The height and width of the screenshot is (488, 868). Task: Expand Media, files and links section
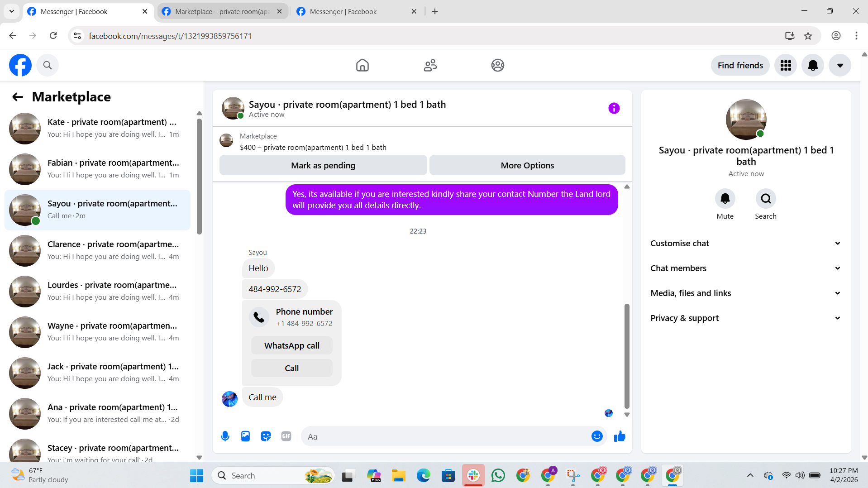(x=746, y=293)
